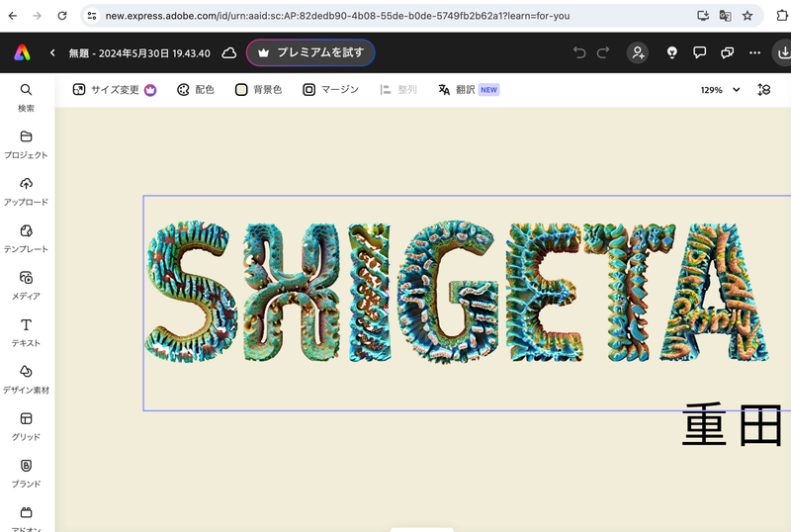Open browser extensions puzzle icon
The height and width of the screenshot is (532, 791).
[782, 16]
